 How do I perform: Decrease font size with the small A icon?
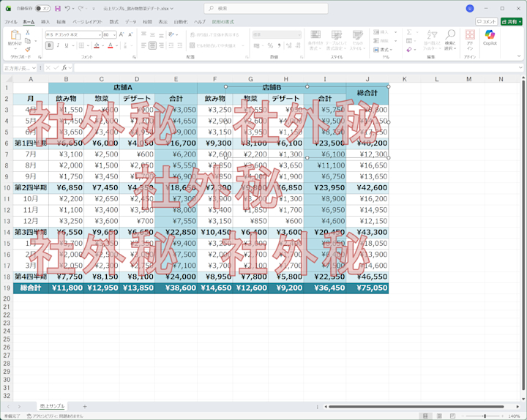(x=131, y=34)
